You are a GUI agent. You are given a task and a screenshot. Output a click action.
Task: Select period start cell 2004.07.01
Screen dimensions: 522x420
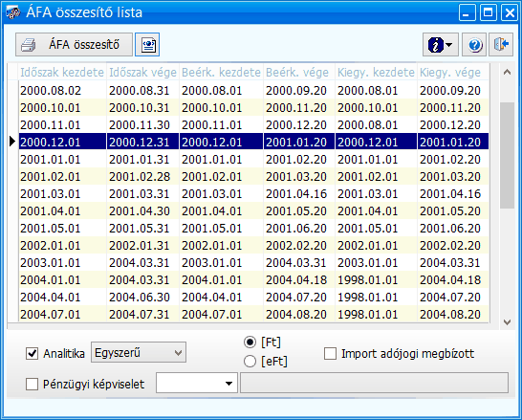pyautogui.click(x=62, y=315)
